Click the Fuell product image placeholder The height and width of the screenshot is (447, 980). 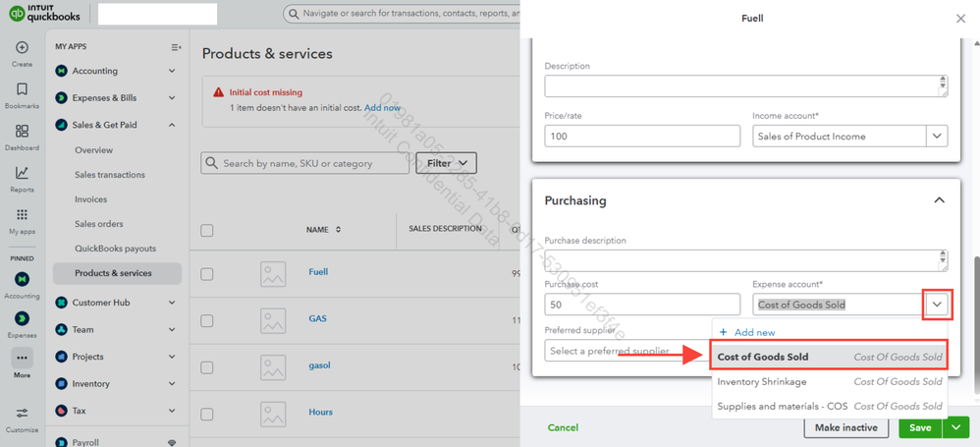pyautogui.click(x=273, y=274)
